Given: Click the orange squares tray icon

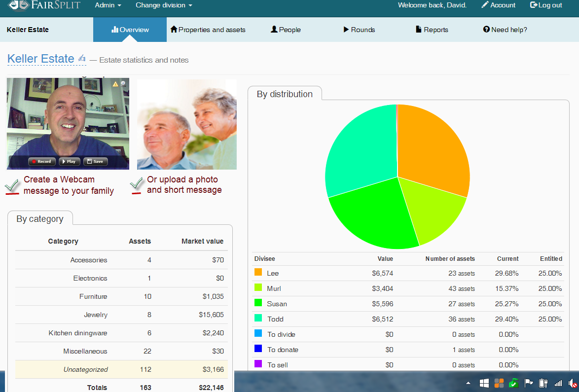Looking at the screenshot, I should click(x=499, y=383).
